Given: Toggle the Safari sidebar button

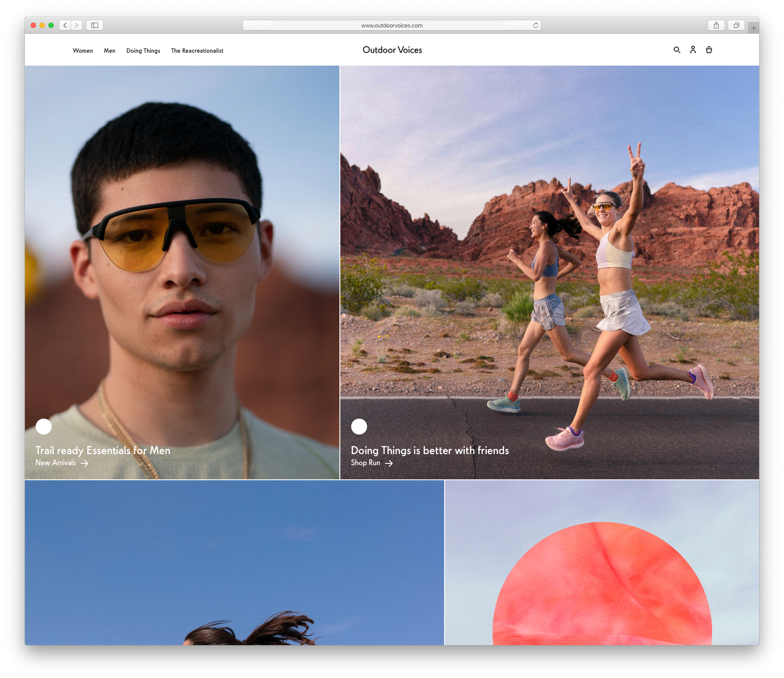Looking at the screenshot, I should (95, 25).
